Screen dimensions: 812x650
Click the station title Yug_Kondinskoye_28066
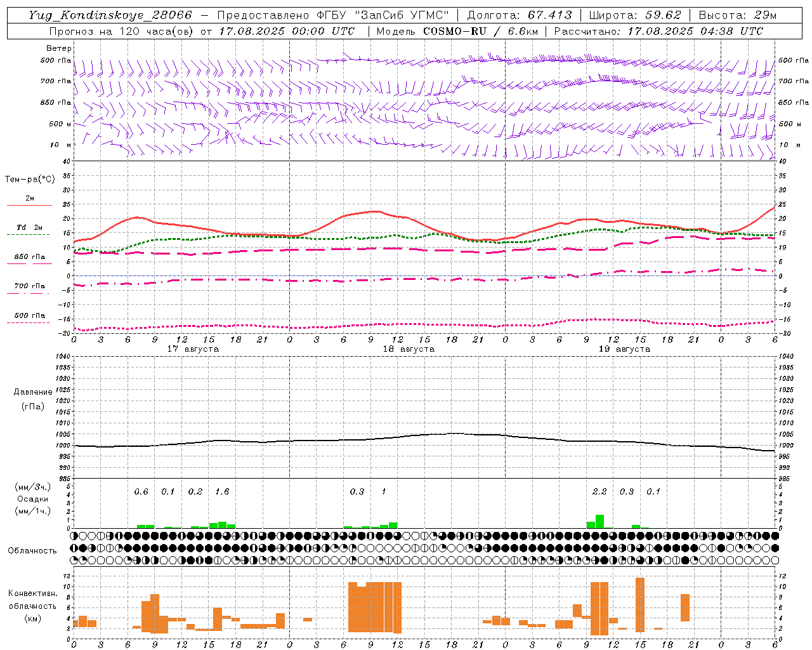110,15
